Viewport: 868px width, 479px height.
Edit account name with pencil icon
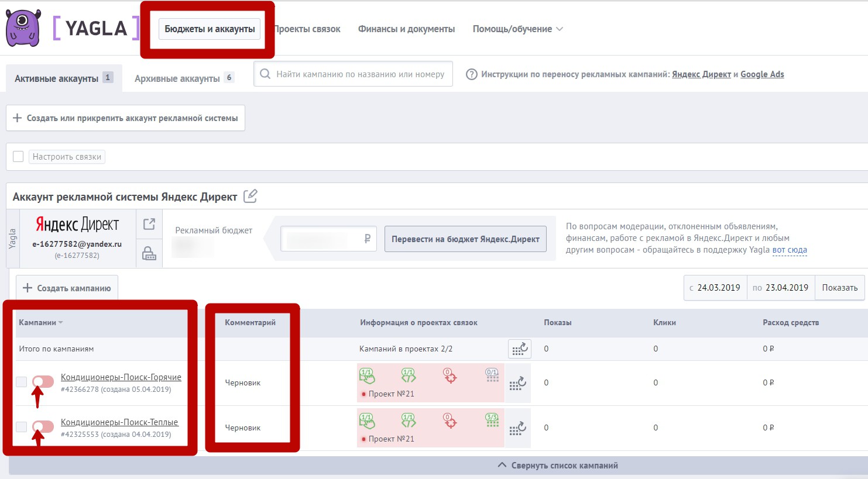tap(250, 196)
